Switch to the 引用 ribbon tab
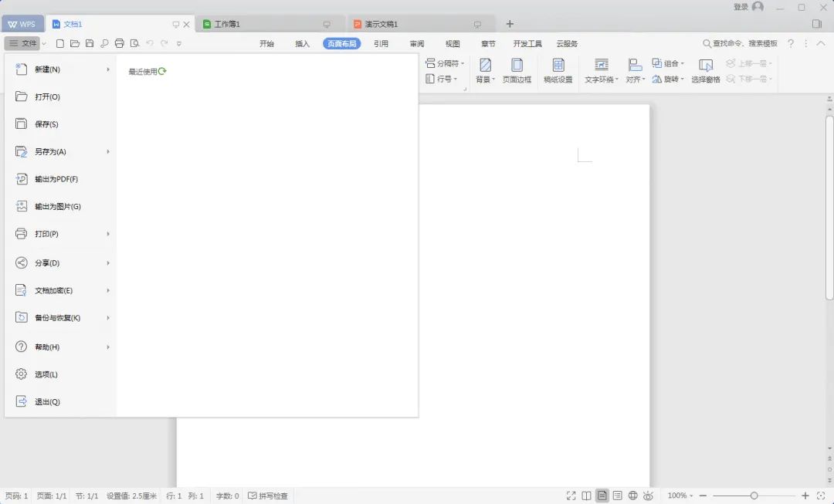 381,43
